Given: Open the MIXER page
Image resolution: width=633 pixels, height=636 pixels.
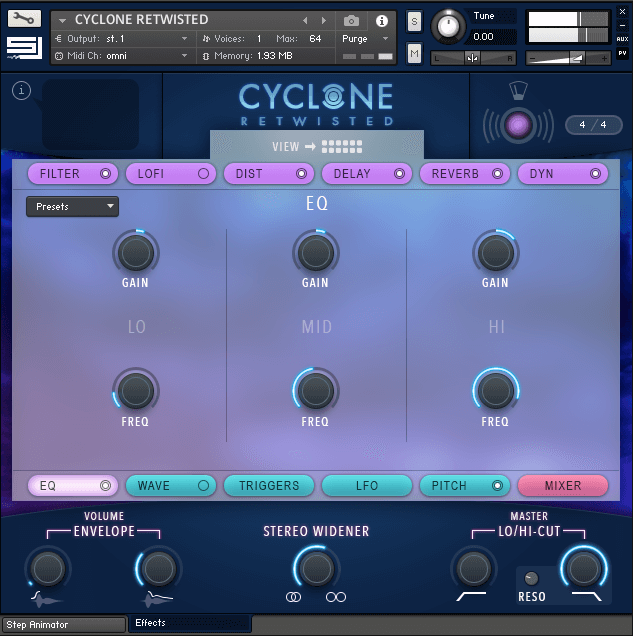Looking at the screenshot, I should point(562,486).
